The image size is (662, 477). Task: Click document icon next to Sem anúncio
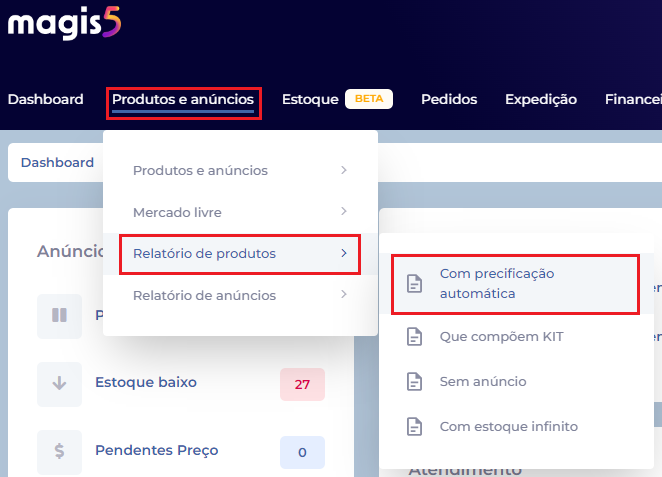pyautogui.click(x=414, y=382)
